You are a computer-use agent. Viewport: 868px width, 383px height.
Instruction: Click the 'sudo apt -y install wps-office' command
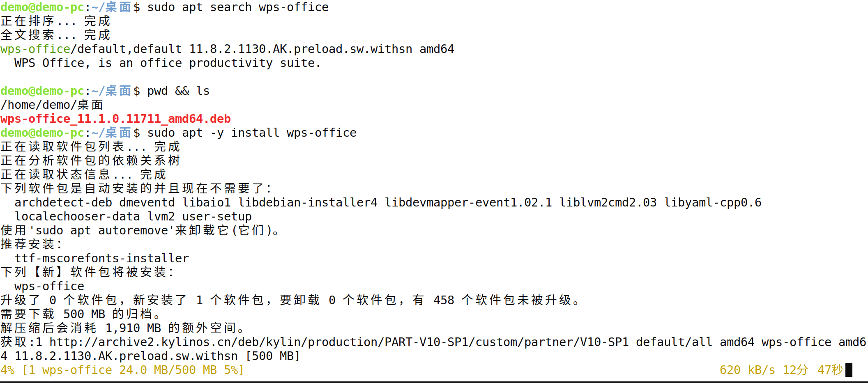pyautogui.click(x=252, y=133)
